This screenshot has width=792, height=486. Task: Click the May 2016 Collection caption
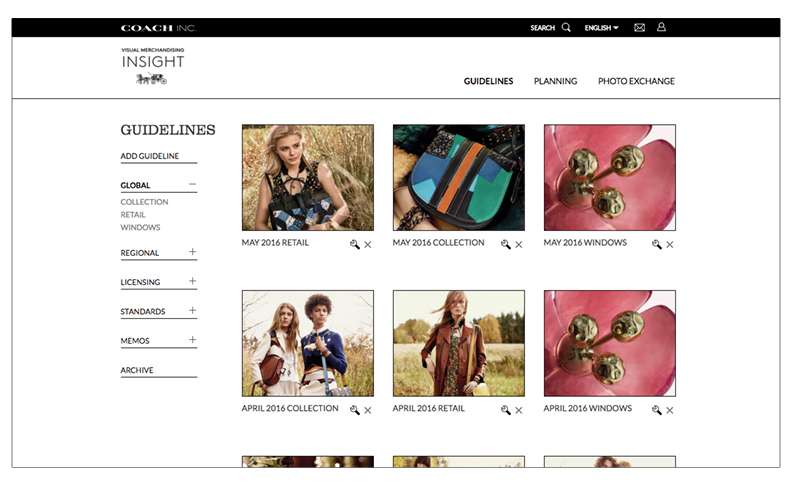(438, 243)
